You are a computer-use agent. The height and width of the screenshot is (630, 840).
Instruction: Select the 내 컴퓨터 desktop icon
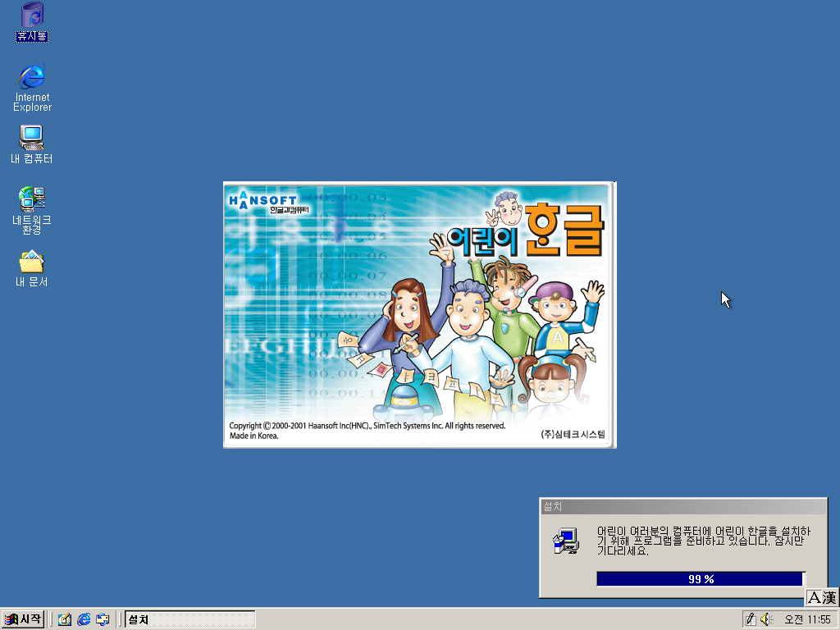(32, 144)
